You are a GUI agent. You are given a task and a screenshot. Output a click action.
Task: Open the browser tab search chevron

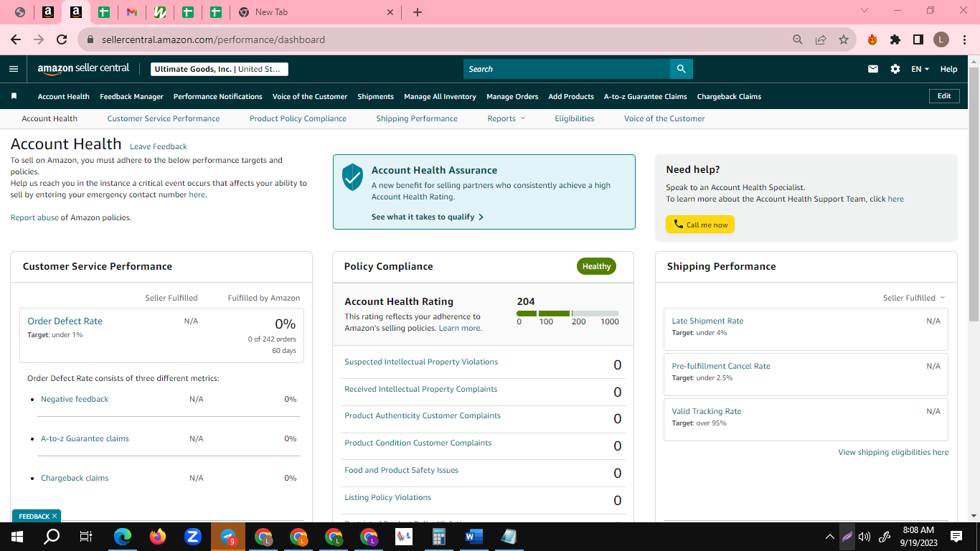tap(864, 11)
